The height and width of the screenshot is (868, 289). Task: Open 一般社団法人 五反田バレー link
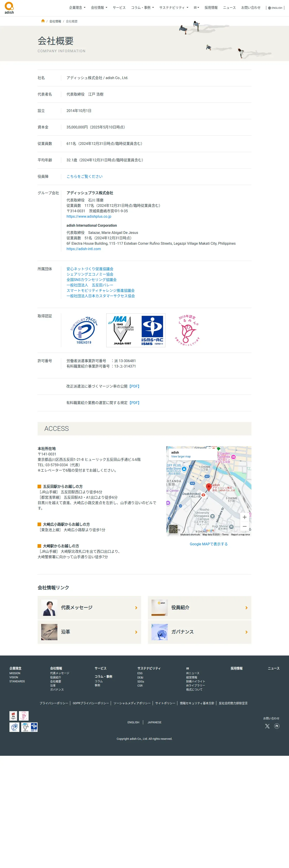coord(90,285)
